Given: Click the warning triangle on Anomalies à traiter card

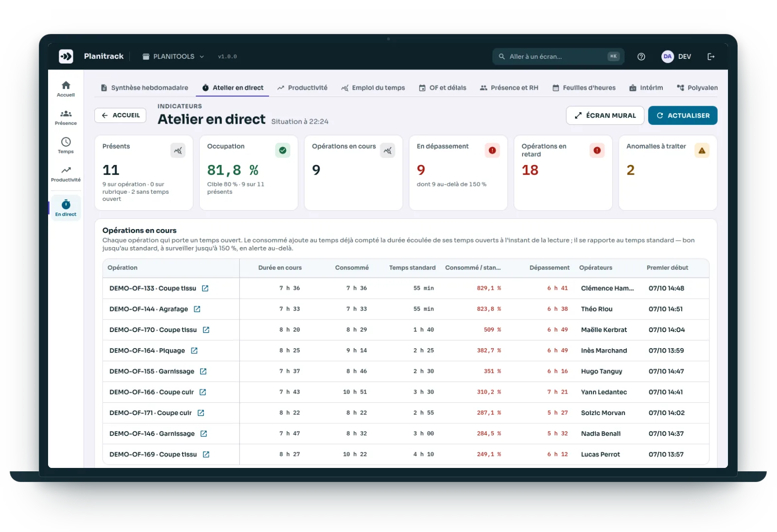Looking at the screenshot, I should click(x=702, y=150).
